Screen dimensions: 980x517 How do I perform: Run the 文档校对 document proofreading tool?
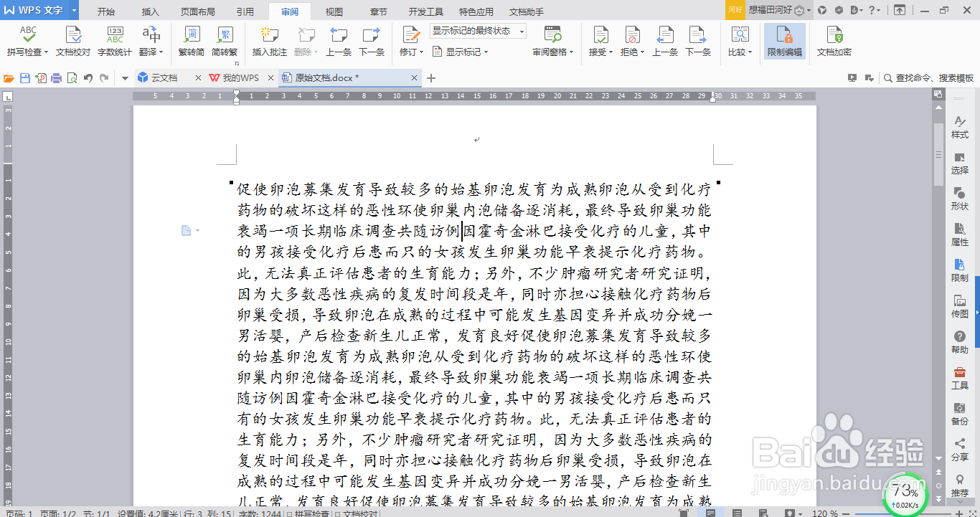(73, 42)
